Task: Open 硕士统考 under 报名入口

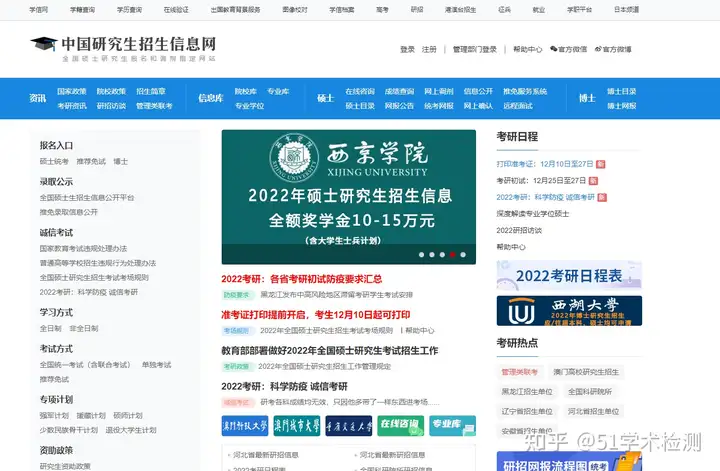Action: point(54,161)
